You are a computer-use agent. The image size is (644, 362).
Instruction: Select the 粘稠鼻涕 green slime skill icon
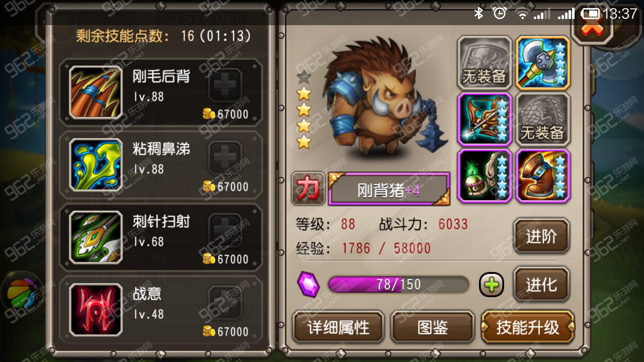point(96,165)
